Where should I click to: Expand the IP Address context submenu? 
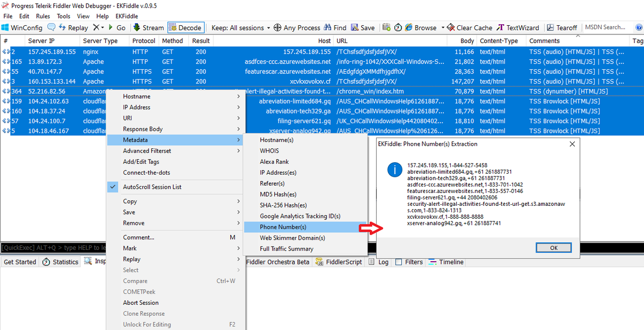[x=175, y=107]
